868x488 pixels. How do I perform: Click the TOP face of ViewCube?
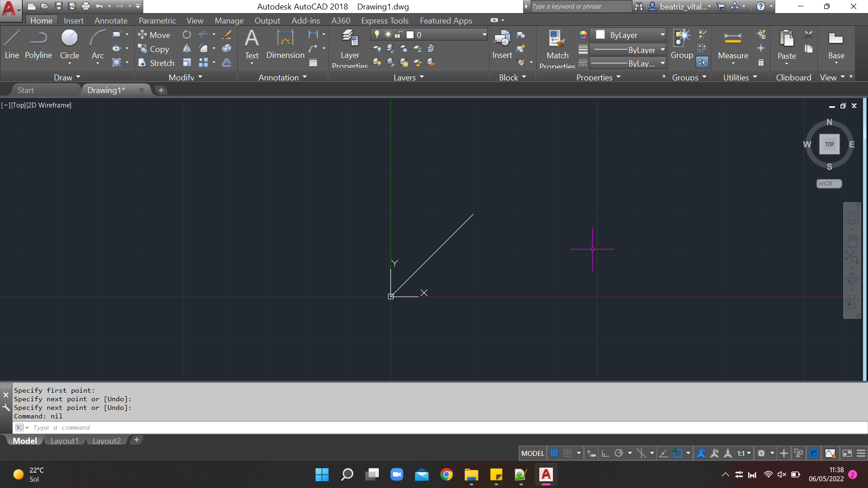click(x=829, y=144)
